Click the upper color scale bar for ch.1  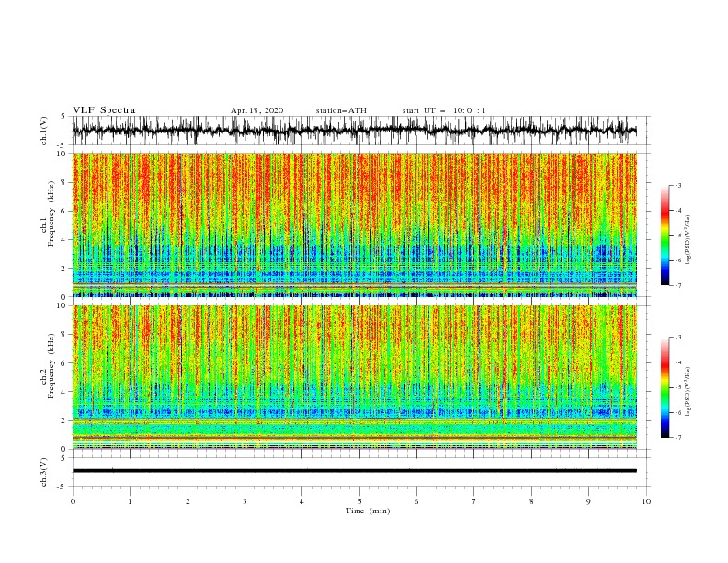click(665, 236)
